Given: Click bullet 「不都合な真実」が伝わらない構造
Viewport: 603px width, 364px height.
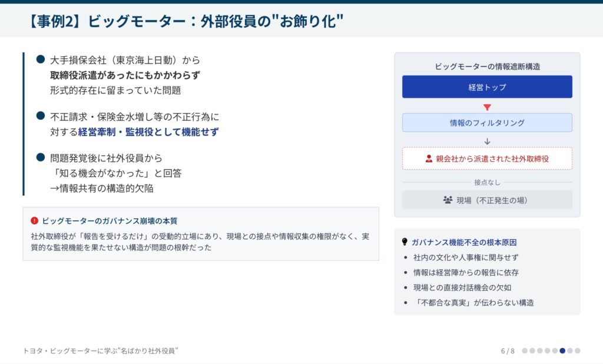Looking at the screenshot, I should tap(473, 302).
